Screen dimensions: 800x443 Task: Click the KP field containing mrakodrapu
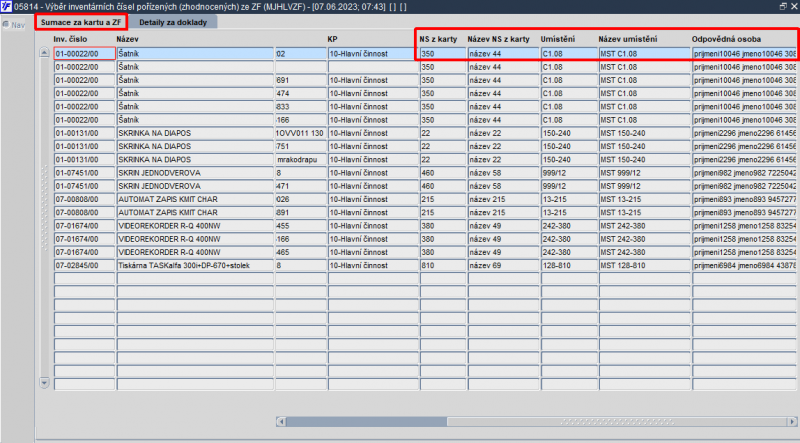(301, 160)
